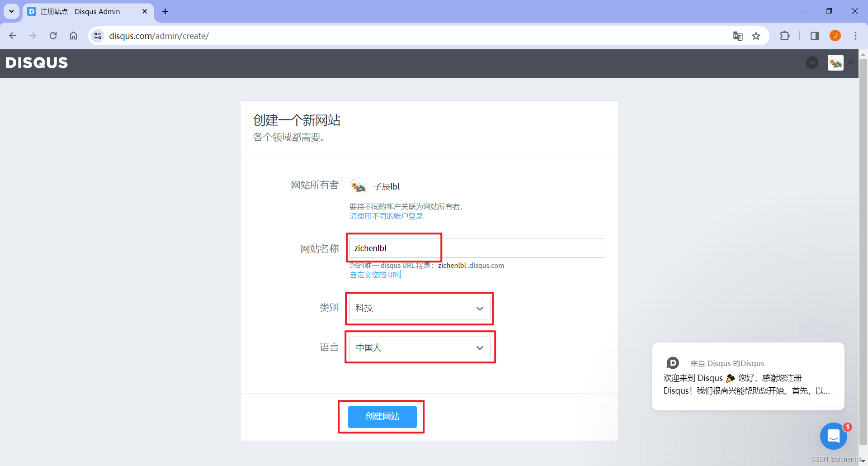Reload the Disqus admin page
Image resolution: width=868 pixels, height=466 pixels.
(x=53, y=36)
